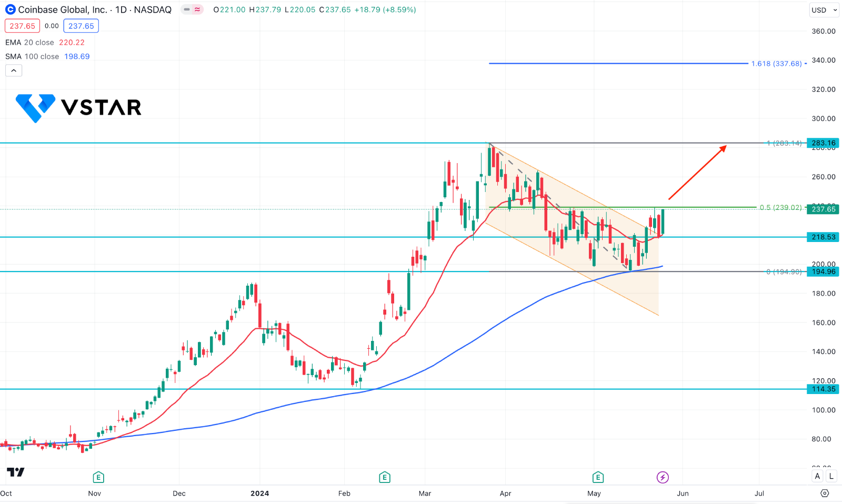Screen dimensions: 842x504
Task: Click the 2024 label on time axis
Action: pyautogui.click(x=259, y=493)
